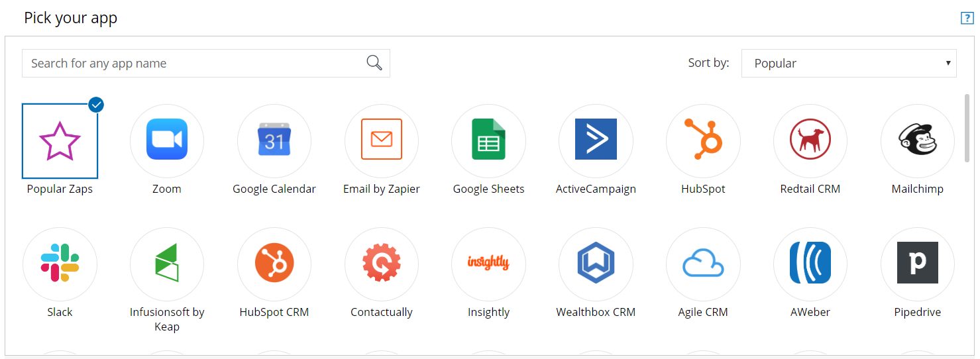Viewport: 980px width, 359px height.
Task: Choose the Google Calendar app
Action: pyautogui.click(x=274, y=141)
